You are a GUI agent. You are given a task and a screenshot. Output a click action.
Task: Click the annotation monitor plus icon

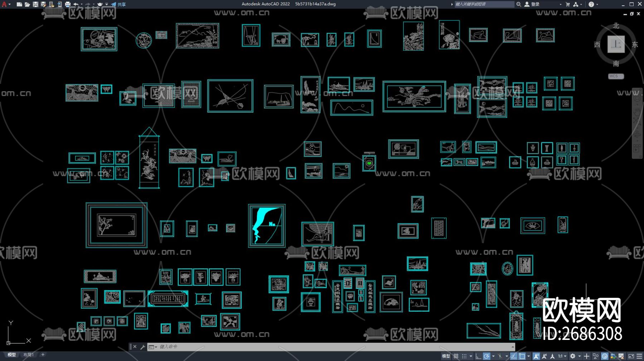586,356
